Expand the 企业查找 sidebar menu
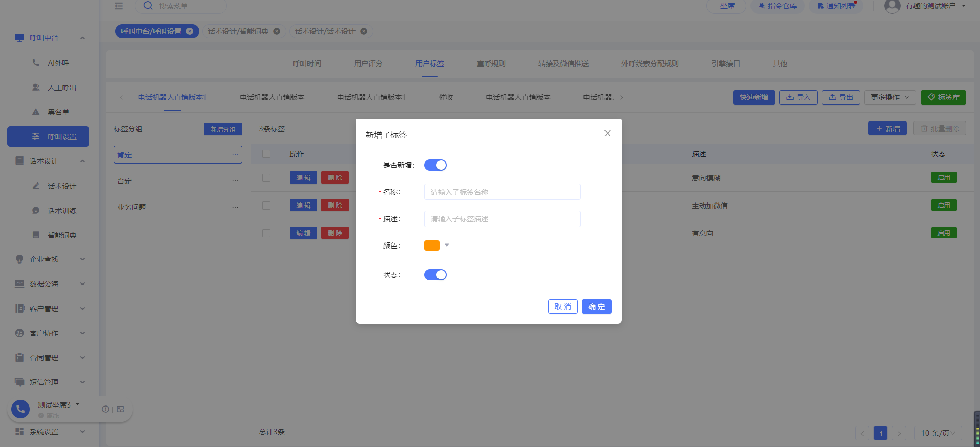 point(50,259)
